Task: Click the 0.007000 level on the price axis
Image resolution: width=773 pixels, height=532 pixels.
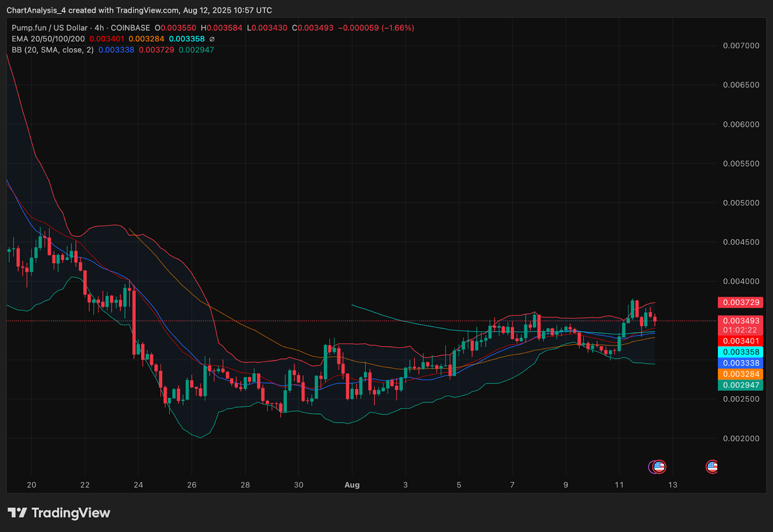Action: (x=741, y=46)
